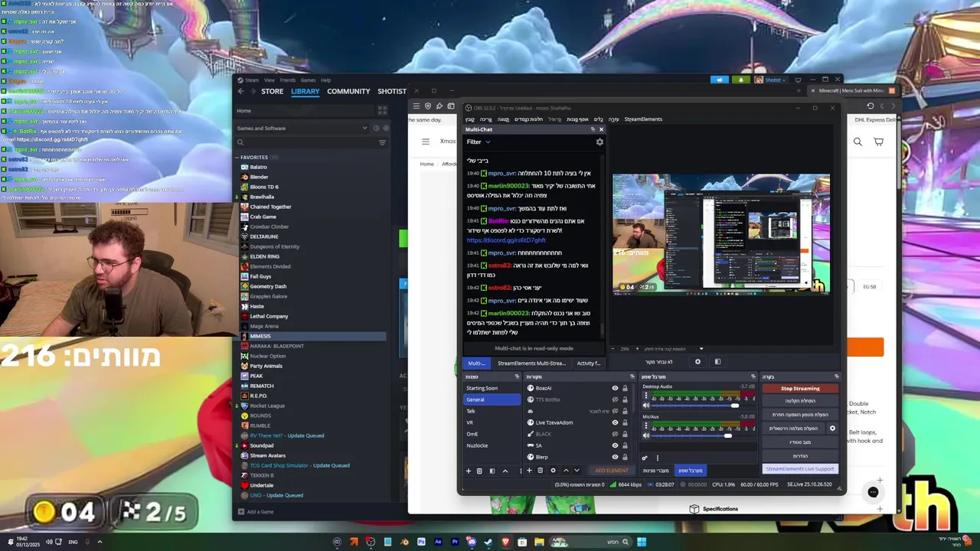Open Brave shields icon in the browser toolbar
Screen dimensions: 980x551
pyautogui.click(x=428, y=106)
